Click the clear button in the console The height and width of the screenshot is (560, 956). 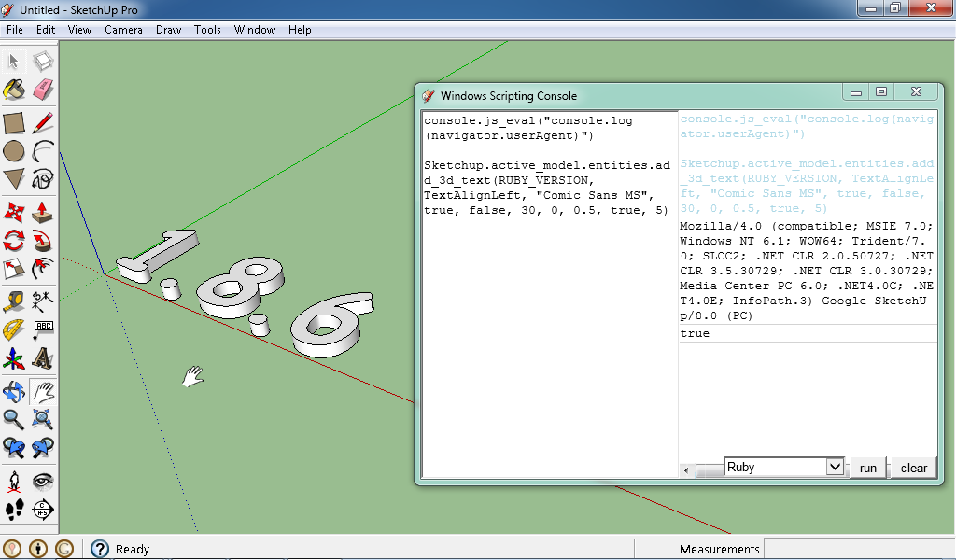coord(913,468)
